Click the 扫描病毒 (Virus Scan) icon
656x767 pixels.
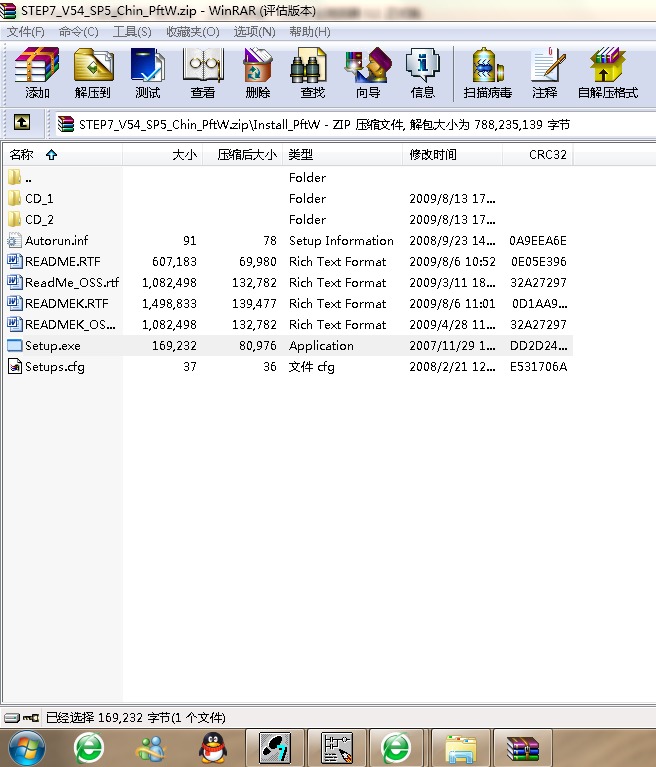pyautogui.click(x=487, y=73)
